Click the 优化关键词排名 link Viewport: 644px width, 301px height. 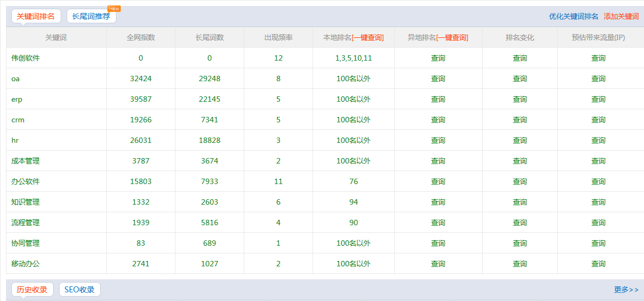[574, 16]
